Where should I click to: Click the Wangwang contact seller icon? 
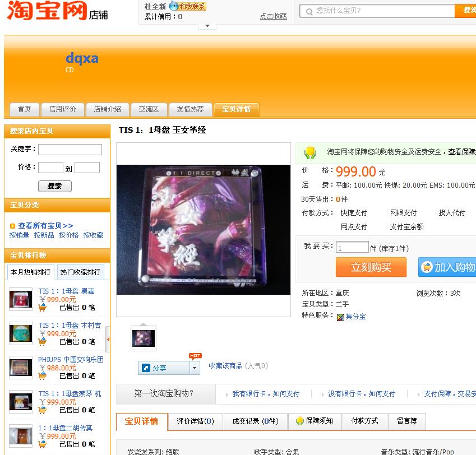(188, 6)
